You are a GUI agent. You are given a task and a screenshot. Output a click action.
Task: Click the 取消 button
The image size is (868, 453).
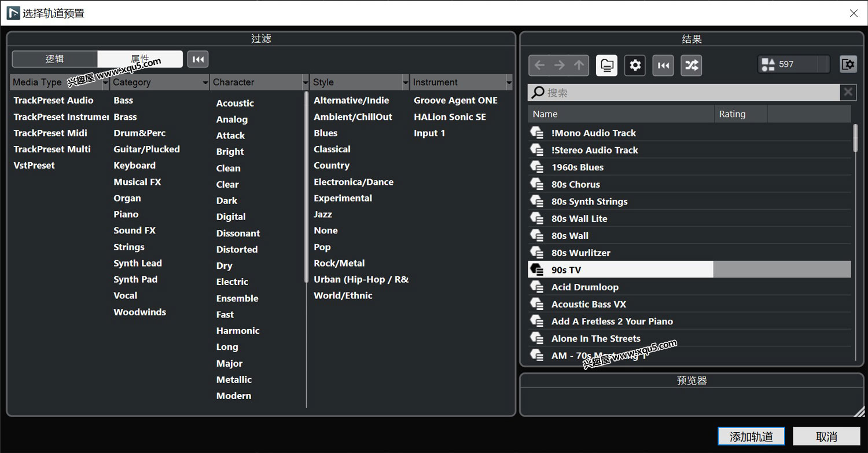point(826,436)
